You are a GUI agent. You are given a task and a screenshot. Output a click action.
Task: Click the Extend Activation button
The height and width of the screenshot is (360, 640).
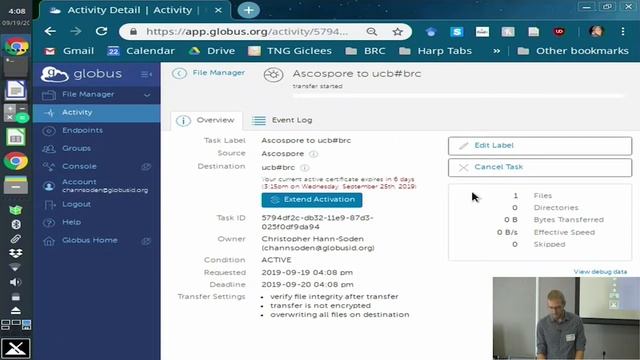click(x=312, y=200)
